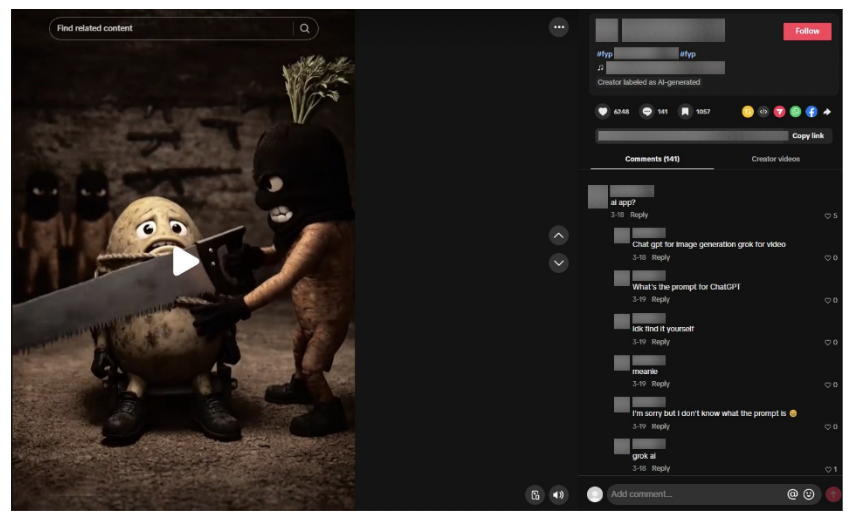This screenshot has width=856, height=522.
Task: Play the video with center play button
Action: click(x=185, y=261)
